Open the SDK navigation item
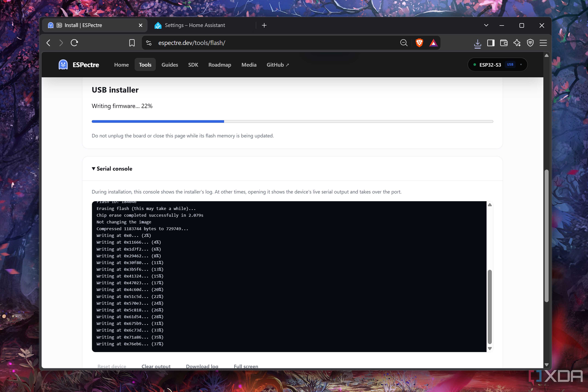 tap(193, 65)
